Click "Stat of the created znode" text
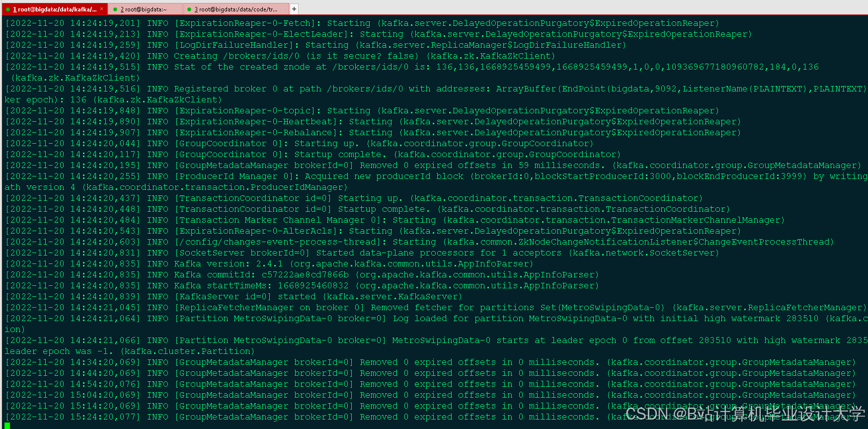This screenshot has height=429, width=868. coord(242,67)
